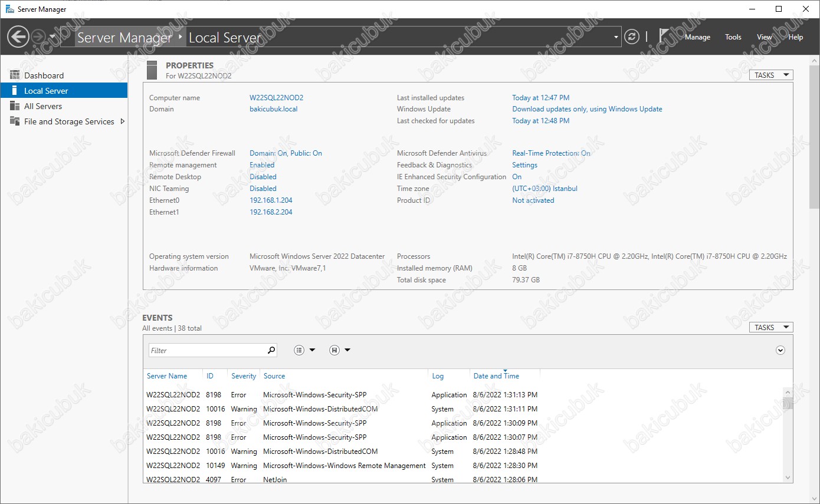The image size is (820, 504).
Task: Sort events by Date and Time column
Action: [496, 376]
